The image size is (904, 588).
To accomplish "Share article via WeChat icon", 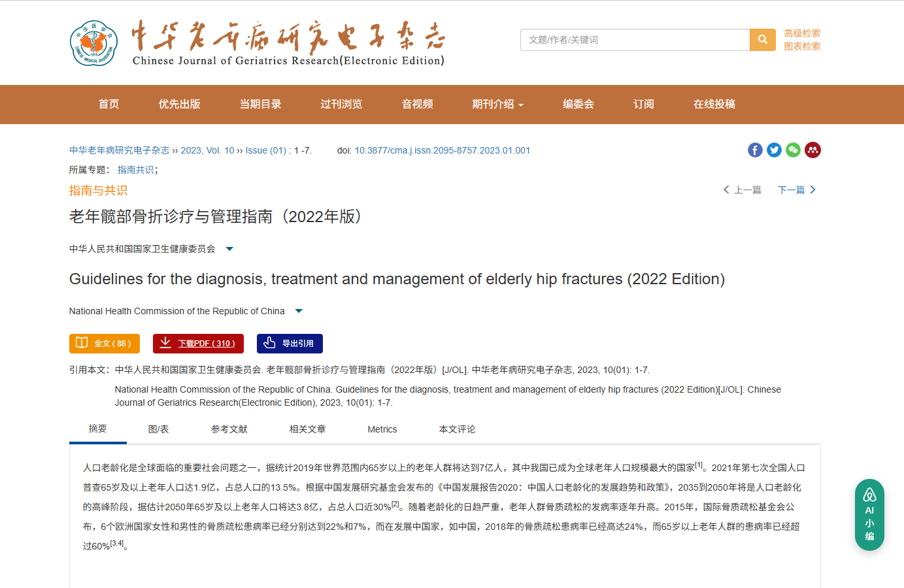I will coord(793,150).
